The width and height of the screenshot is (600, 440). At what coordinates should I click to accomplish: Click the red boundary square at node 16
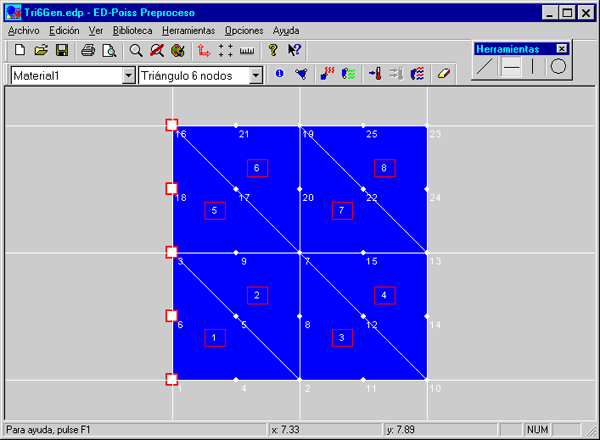tap(172, 125)
